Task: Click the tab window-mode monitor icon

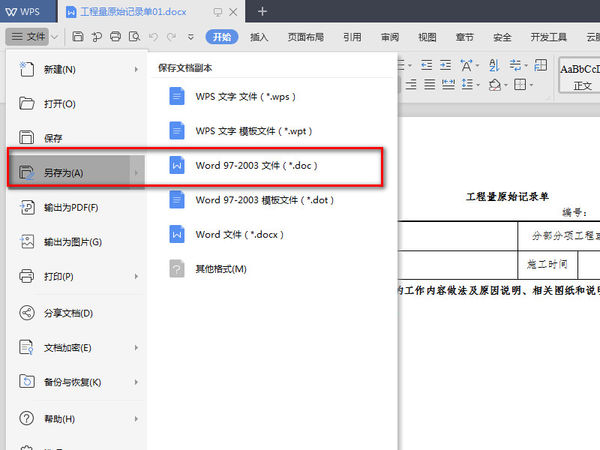Action: point(218,12)
